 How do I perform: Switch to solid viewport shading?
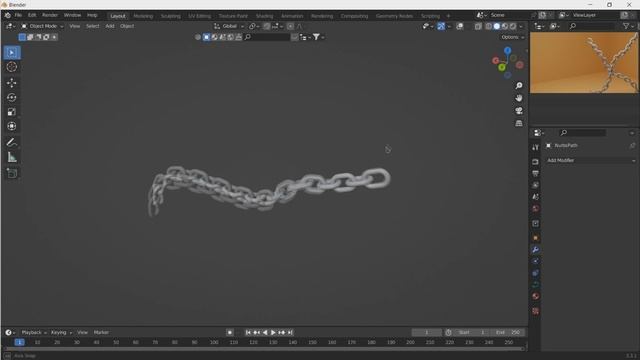point(497,26)
